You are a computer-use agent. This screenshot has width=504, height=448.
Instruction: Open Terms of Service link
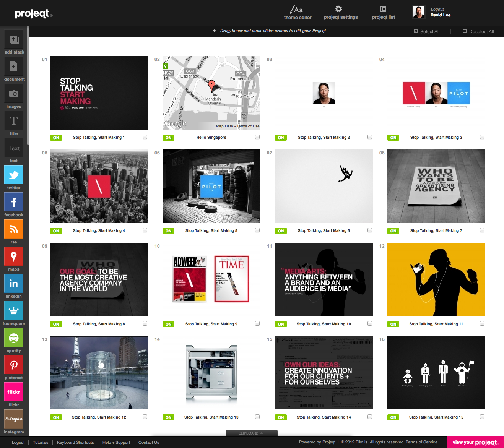[x=421, y=442]
